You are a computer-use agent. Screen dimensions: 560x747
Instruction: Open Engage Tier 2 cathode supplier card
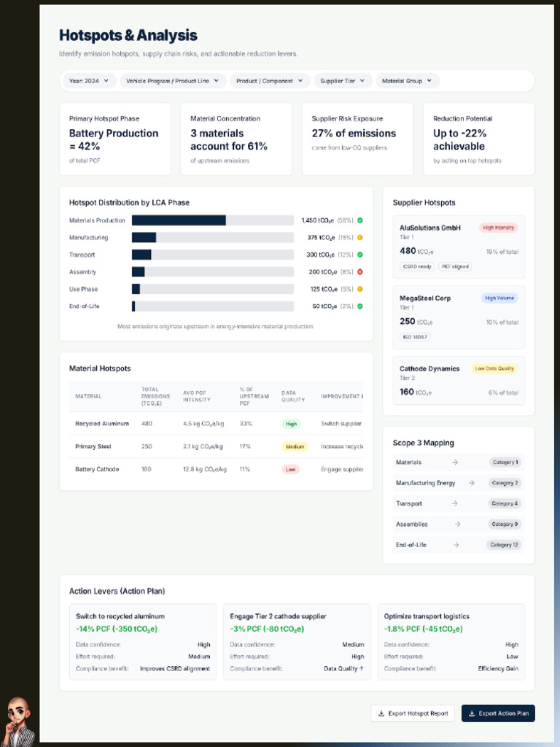tap(297, 642)
